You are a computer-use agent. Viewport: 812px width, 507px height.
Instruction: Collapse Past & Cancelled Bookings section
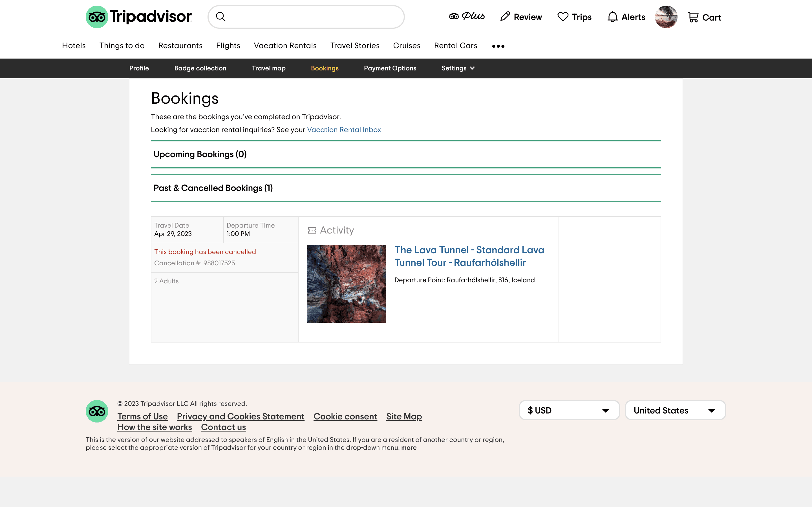tap(213, 188)
